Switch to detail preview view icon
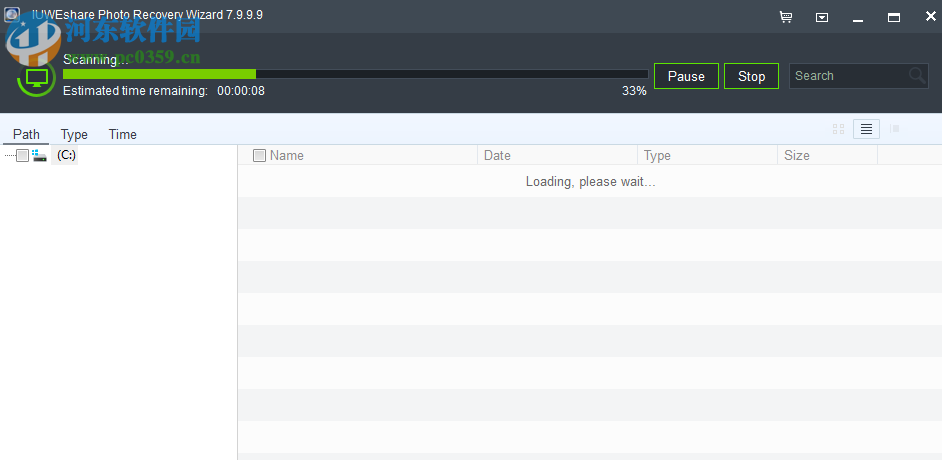The image size is (942, 460). point(895,129)
